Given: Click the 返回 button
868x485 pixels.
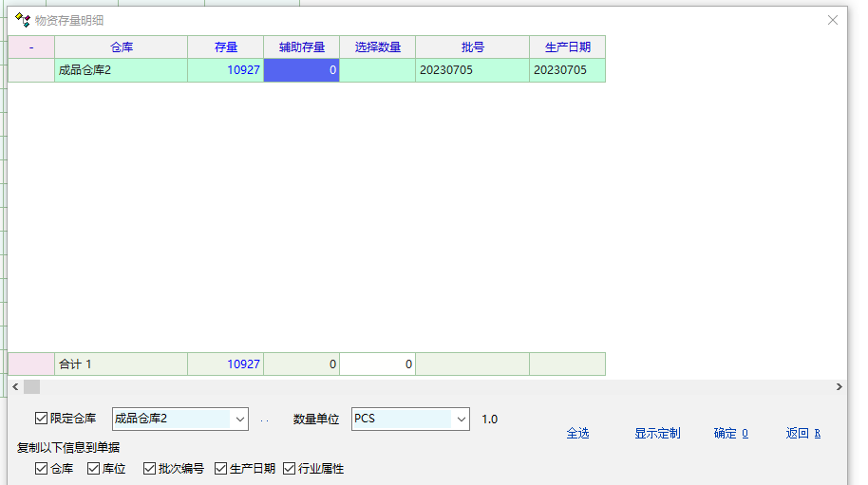Looking at the screenshot, I should [802, 433].
